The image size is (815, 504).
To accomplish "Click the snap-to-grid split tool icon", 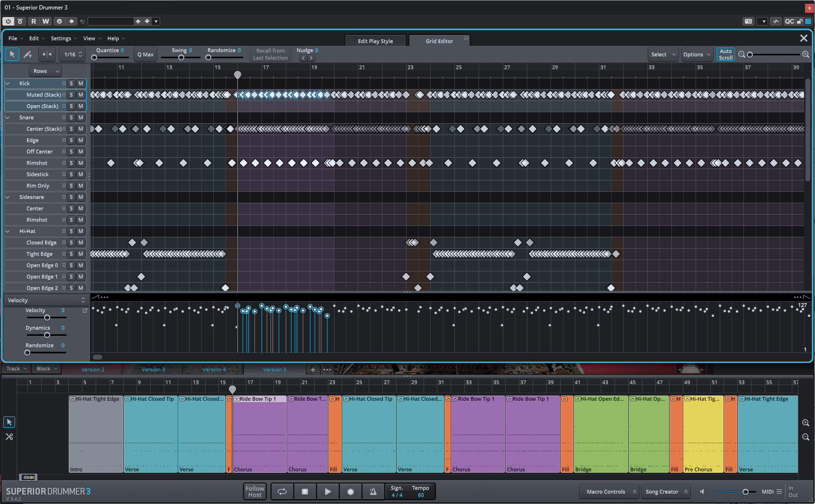I will 47,54.
